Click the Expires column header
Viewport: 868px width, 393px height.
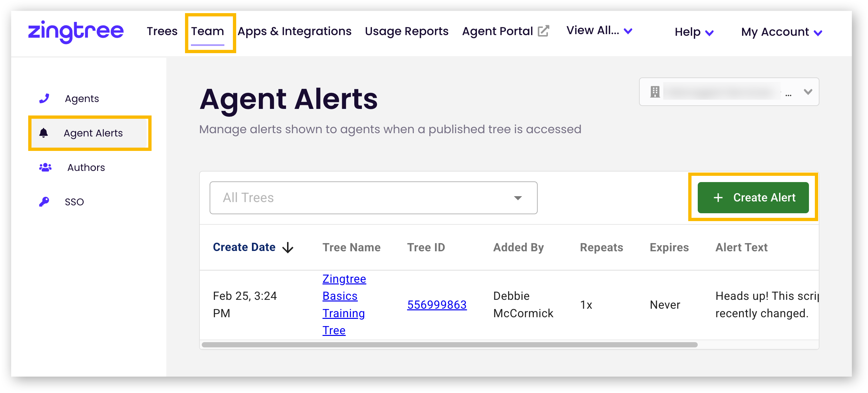[x=669, y=247]
